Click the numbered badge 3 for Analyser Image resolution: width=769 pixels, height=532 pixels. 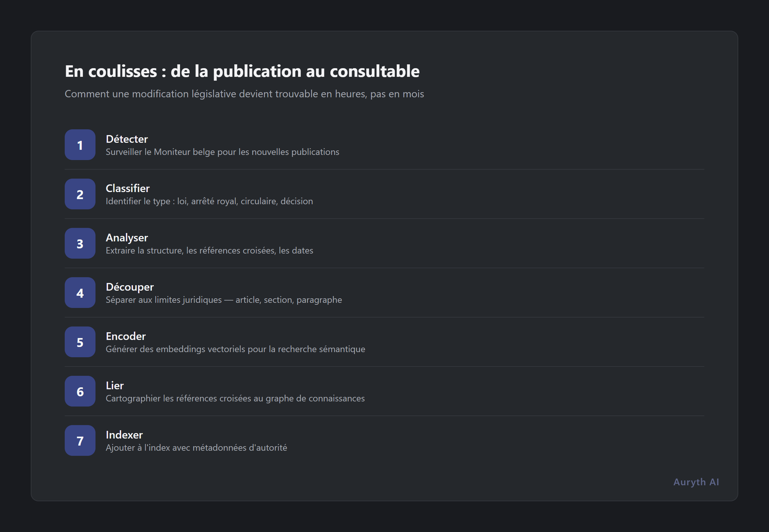[80, 243]
